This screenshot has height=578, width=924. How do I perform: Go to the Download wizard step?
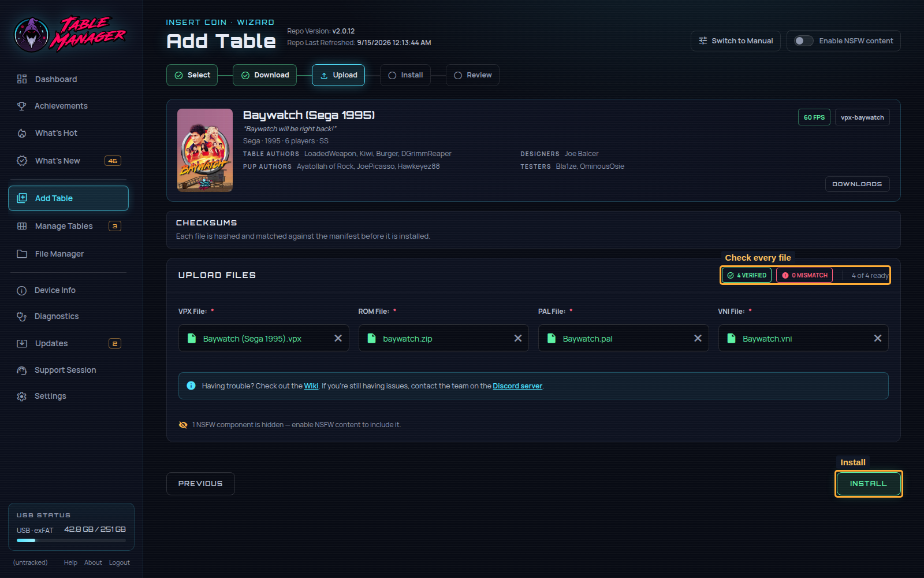pos(264,75)
